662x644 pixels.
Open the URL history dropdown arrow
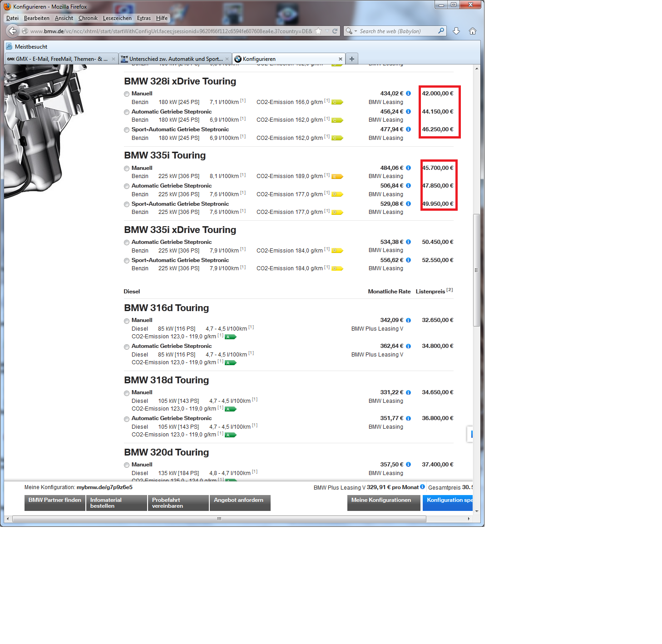327,31
